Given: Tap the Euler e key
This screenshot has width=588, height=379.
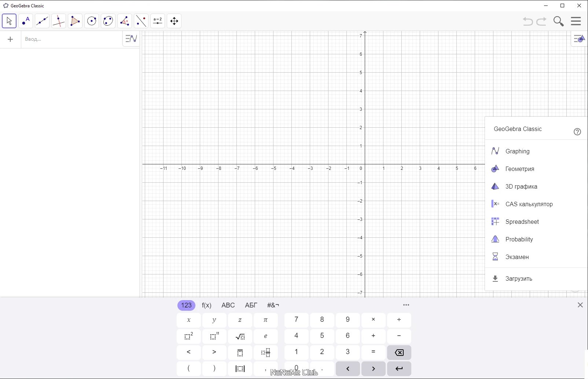Looking at the screenshot, I should pos(266,336).
